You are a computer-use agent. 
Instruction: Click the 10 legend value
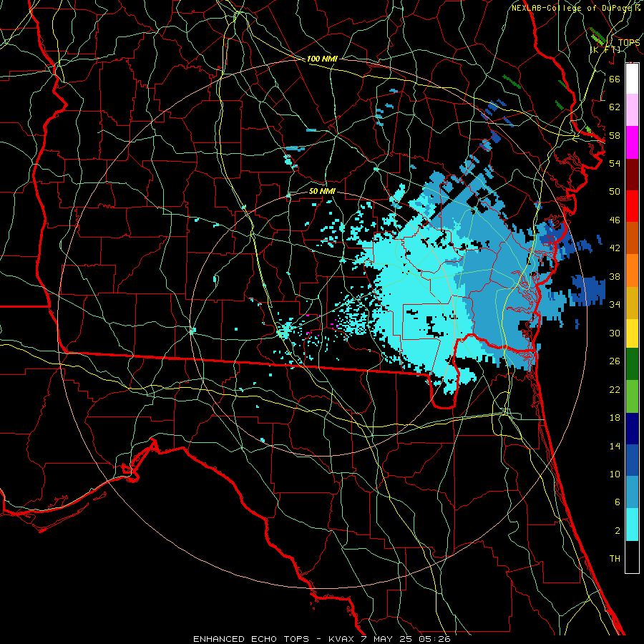tap(615, 474)
